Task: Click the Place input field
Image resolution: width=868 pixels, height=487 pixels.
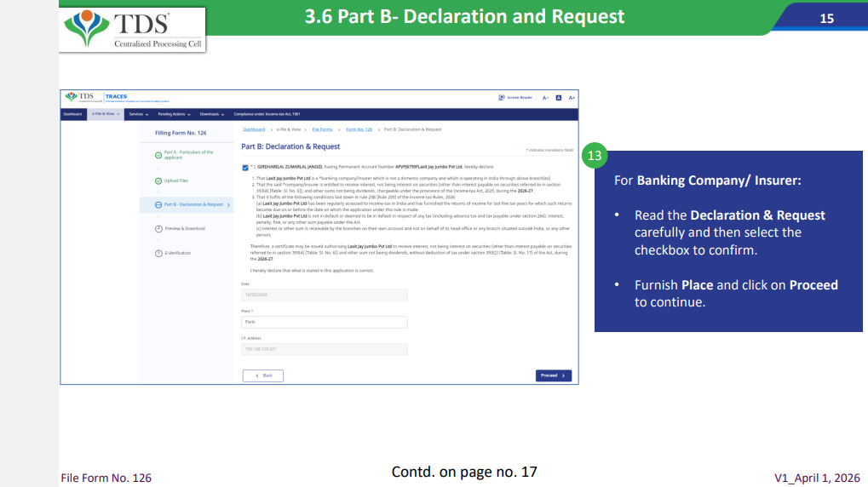Action: pyautogui.click(x=324, y=322)
